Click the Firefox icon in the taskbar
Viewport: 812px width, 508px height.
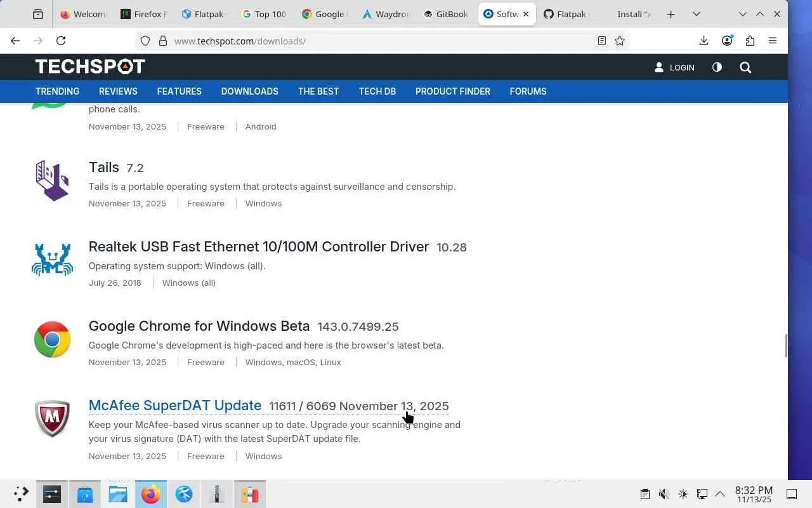[x=151, y=494]
